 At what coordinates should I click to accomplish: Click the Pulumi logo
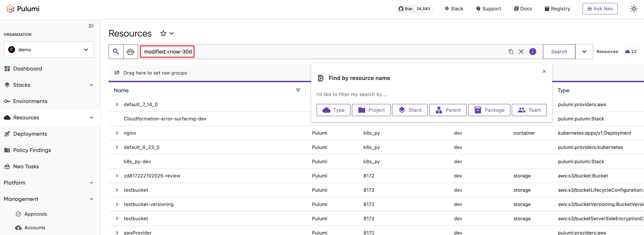[x=23, y=9]
